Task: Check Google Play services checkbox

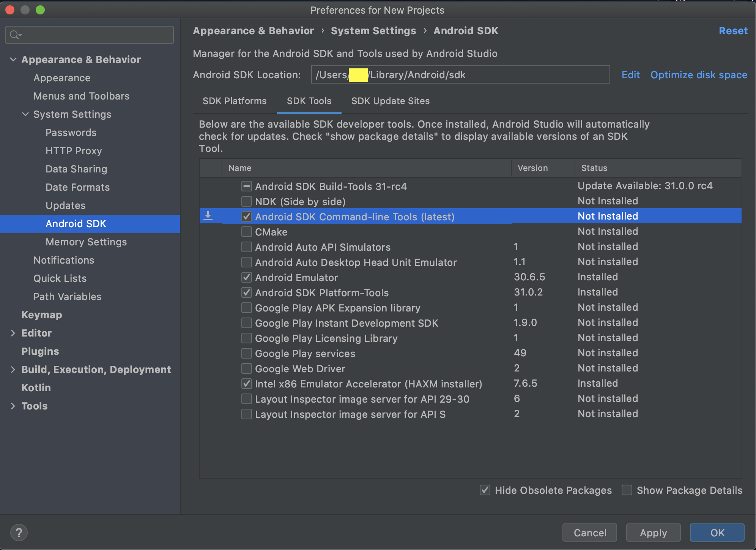Action: click(247, 353)
